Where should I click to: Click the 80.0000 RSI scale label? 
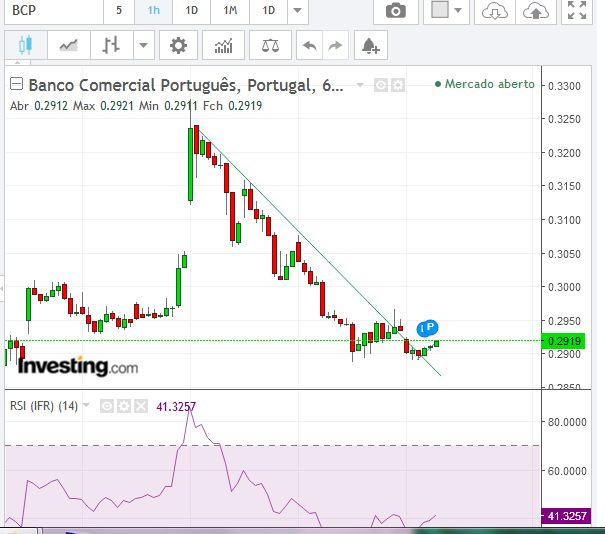coord(567,422)
